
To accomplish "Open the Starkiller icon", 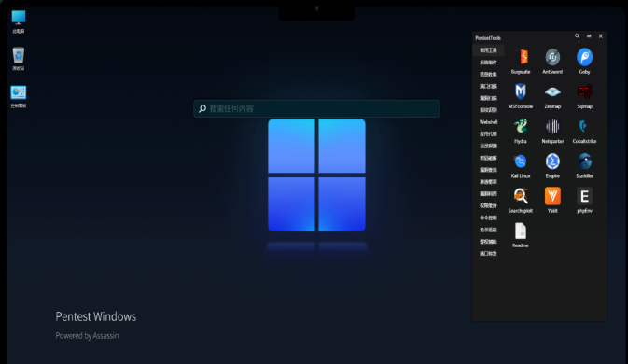I will point(584,161).
